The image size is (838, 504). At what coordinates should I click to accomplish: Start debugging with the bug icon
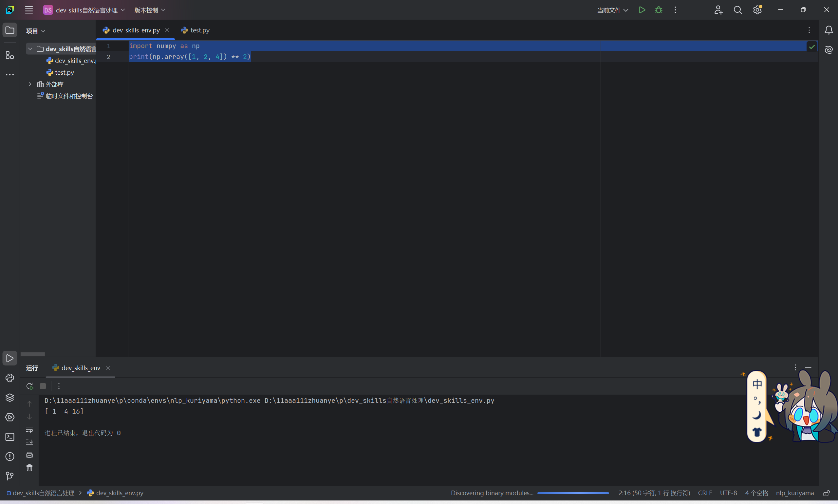click(658, 10)
